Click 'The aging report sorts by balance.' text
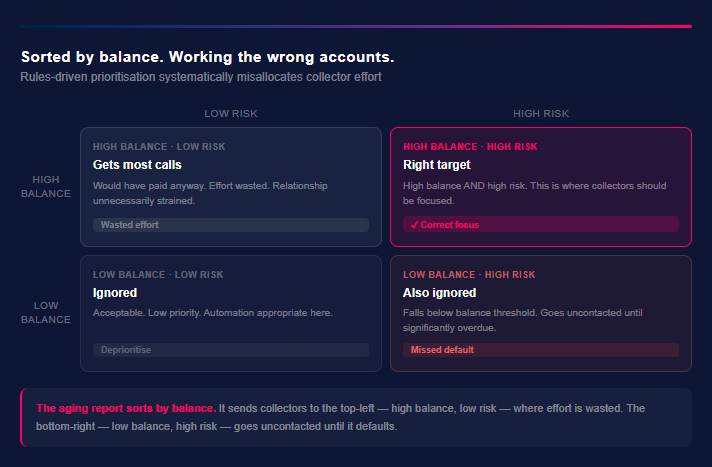Viewport: 712px width, 467px height. pos(126,408)
